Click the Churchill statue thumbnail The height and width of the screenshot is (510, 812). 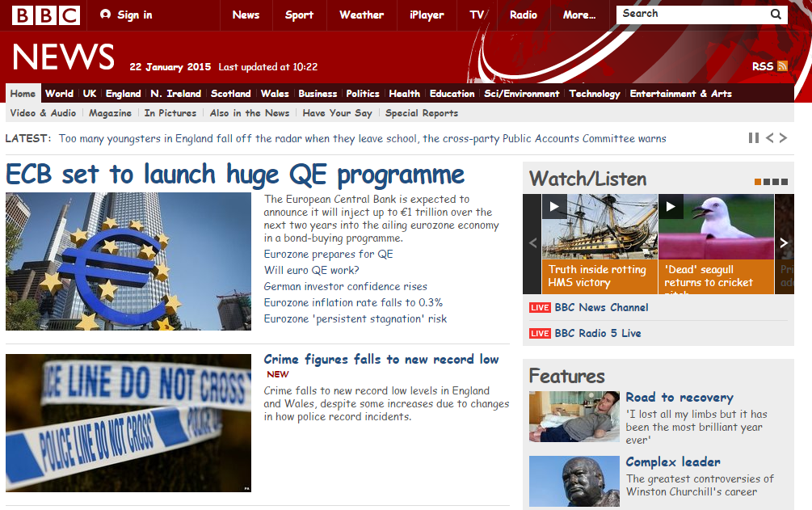pos(574,481)
